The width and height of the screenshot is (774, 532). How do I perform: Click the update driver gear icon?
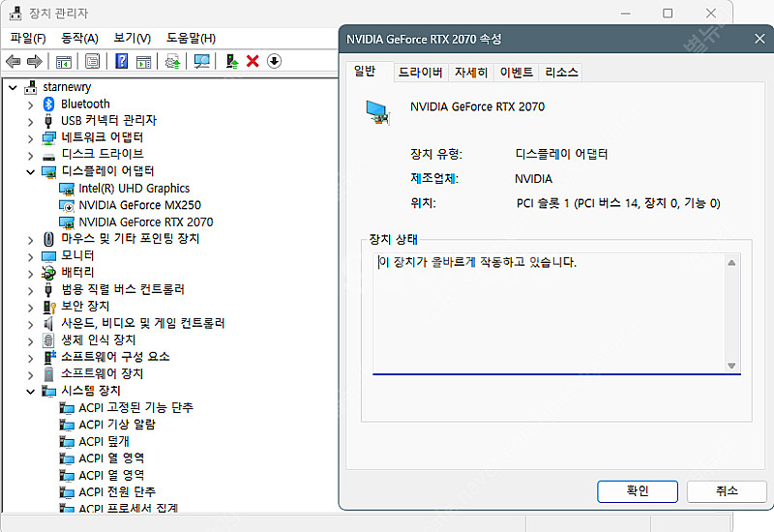coord(173,61)
